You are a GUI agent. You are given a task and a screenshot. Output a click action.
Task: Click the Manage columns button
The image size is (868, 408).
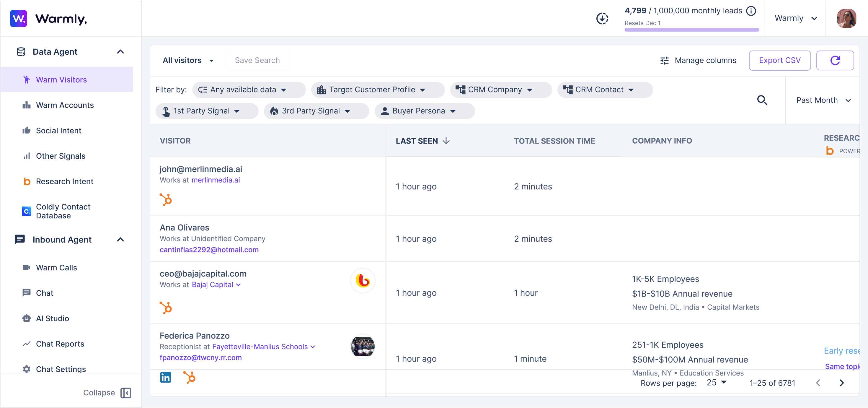point(698,60)
